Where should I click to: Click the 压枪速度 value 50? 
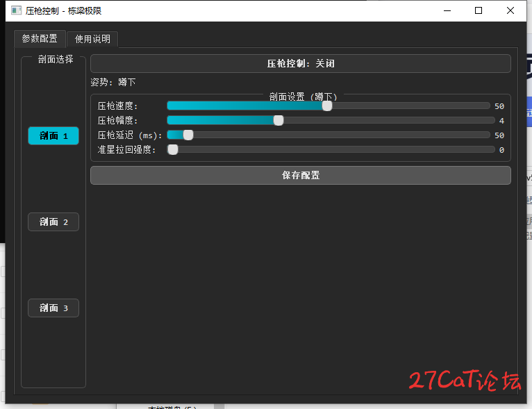(x=499, y=106)
